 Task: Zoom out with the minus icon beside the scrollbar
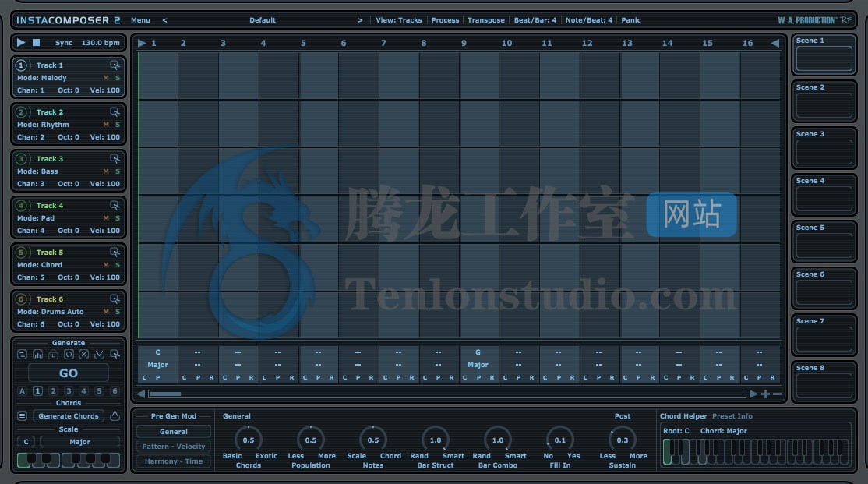(777, 394)
